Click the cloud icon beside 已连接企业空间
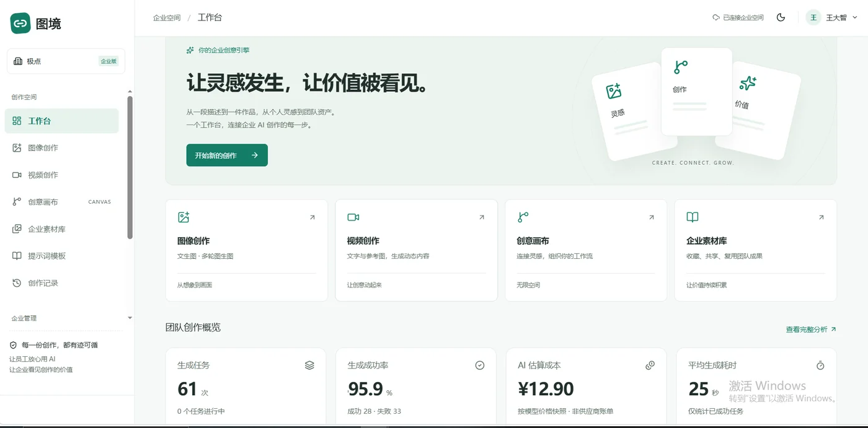Viewport: 868px width, 428px height. pyautogui.click(x=716, y=18)
